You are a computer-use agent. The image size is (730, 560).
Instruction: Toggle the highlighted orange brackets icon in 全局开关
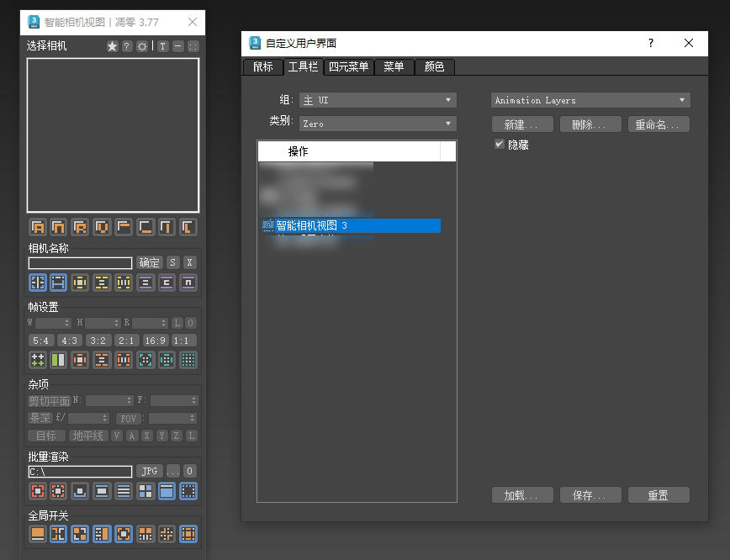point(58,534)
